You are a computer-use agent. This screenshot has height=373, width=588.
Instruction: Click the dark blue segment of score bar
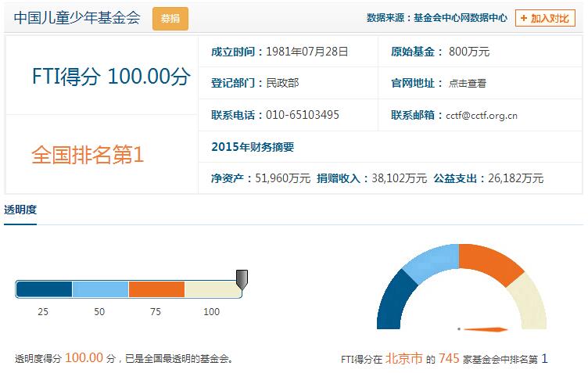point(45,289)
